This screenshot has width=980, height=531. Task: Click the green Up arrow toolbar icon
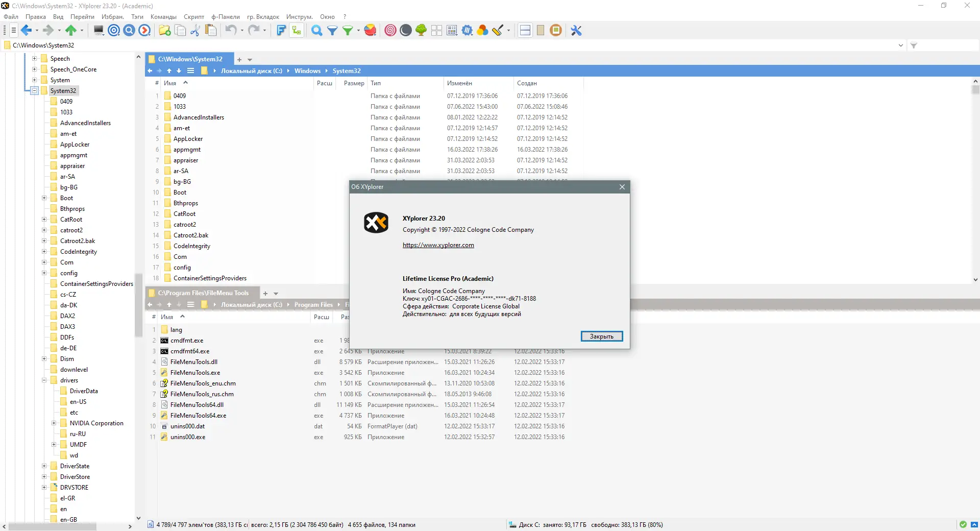point(70,31)
